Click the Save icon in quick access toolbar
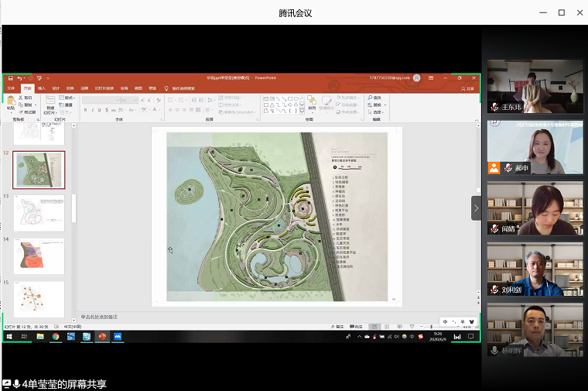Image resolution: width=588 pixels, height=391 pixels. (9, 78)
